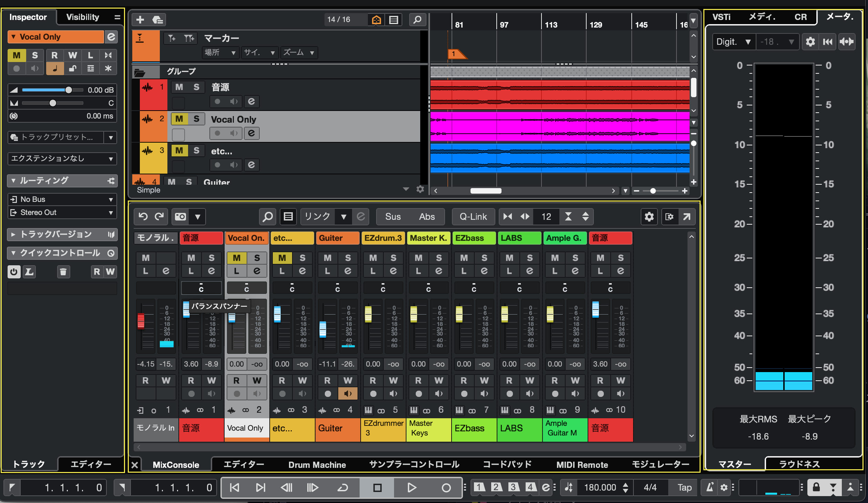Click the MixConsole functions gear icon
868x503 pixels.
pos(649,217)
